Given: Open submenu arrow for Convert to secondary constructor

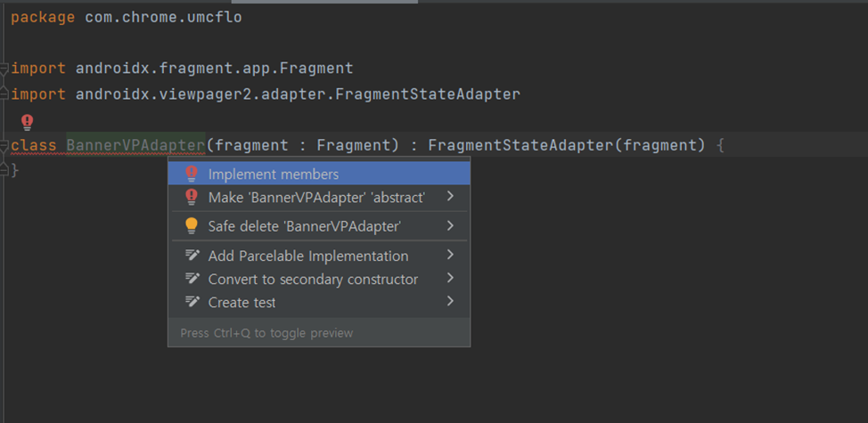Looking at the screenshot, I should tap(450, 278).
